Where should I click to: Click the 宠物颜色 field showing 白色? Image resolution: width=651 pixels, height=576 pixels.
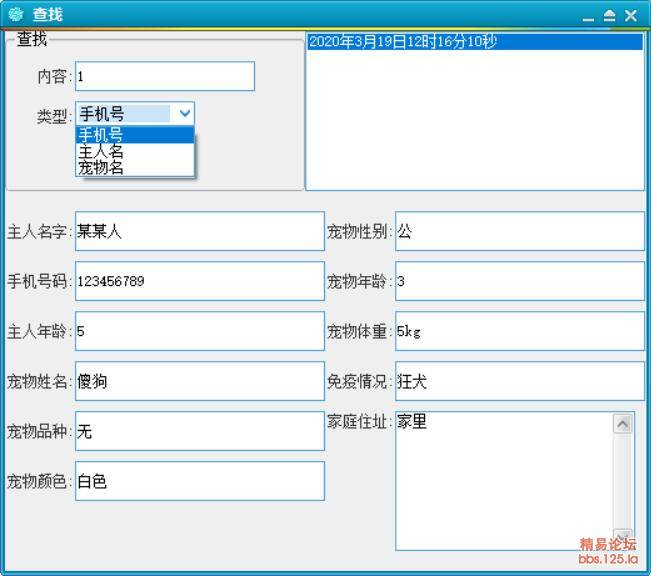coord(200,481)
